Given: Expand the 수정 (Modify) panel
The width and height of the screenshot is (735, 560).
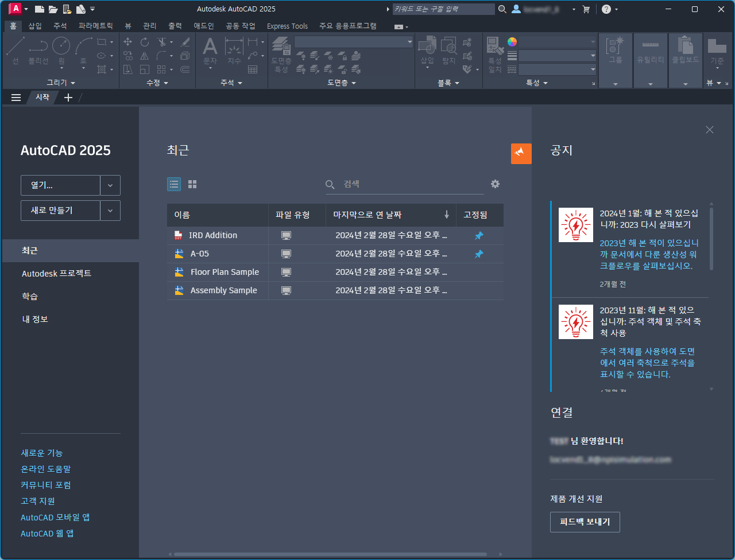Looking at the screenshot, I should [x=157, y=83].
